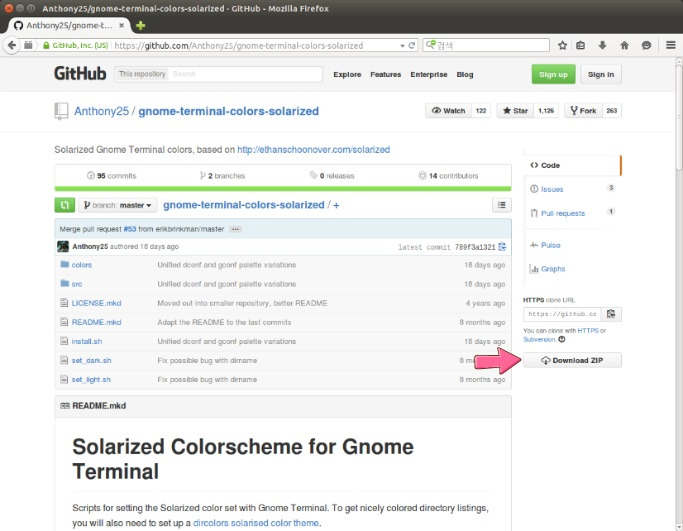683x531 pixels.
Task: Click the reload page icon in URL bar
Action: coord(411,45)
